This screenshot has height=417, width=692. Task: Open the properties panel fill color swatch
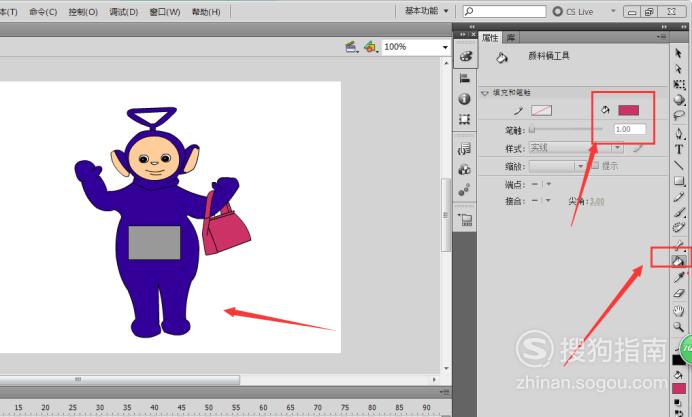coord(628,110)
